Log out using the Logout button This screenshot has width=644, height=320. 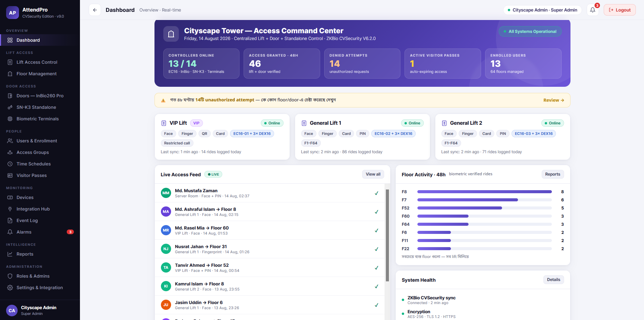tap(620, 10)
